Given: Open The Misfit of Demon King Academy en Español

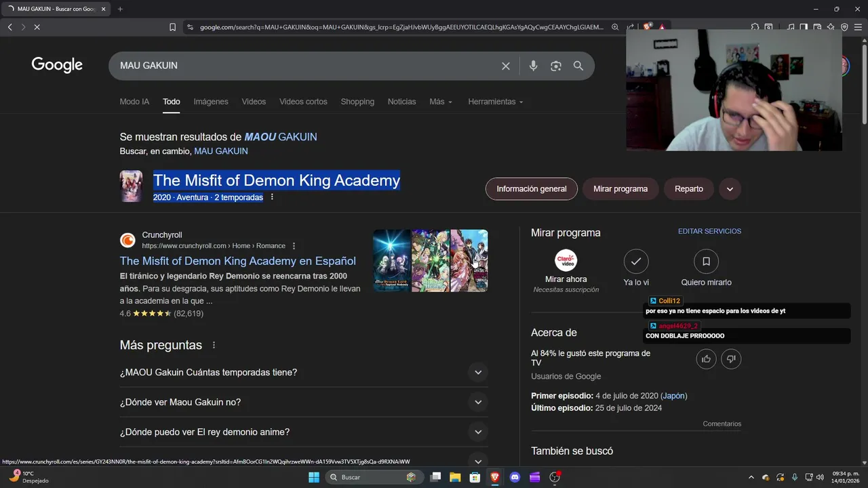Looking at the screenshot, I should click(238, 261).
